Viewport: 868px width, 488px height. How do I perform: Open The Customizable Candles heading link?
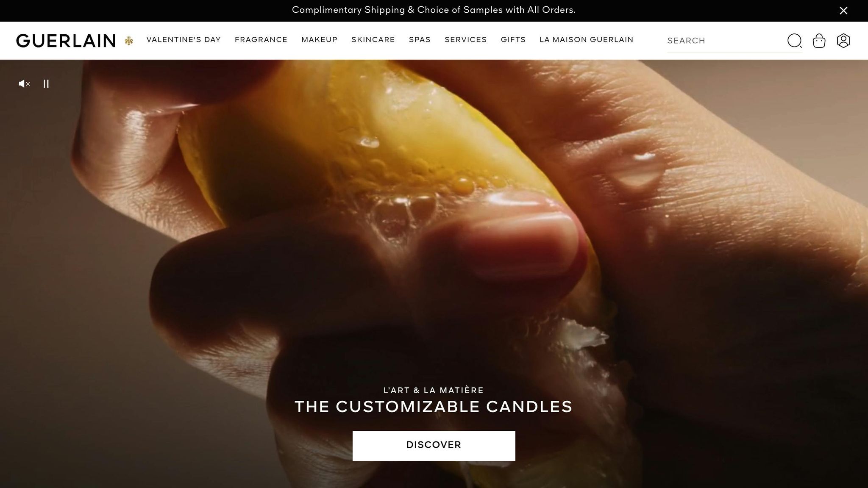(x=434, y=407)
